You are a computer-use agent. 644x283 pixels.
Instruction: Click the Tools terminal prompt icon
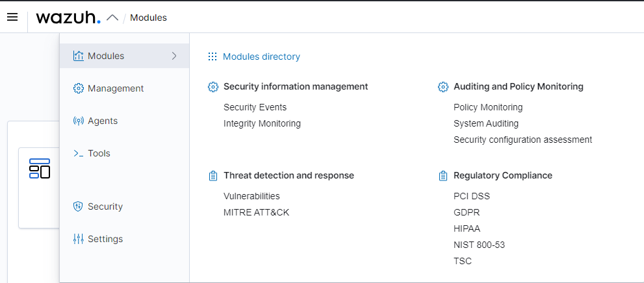[78, 153]
